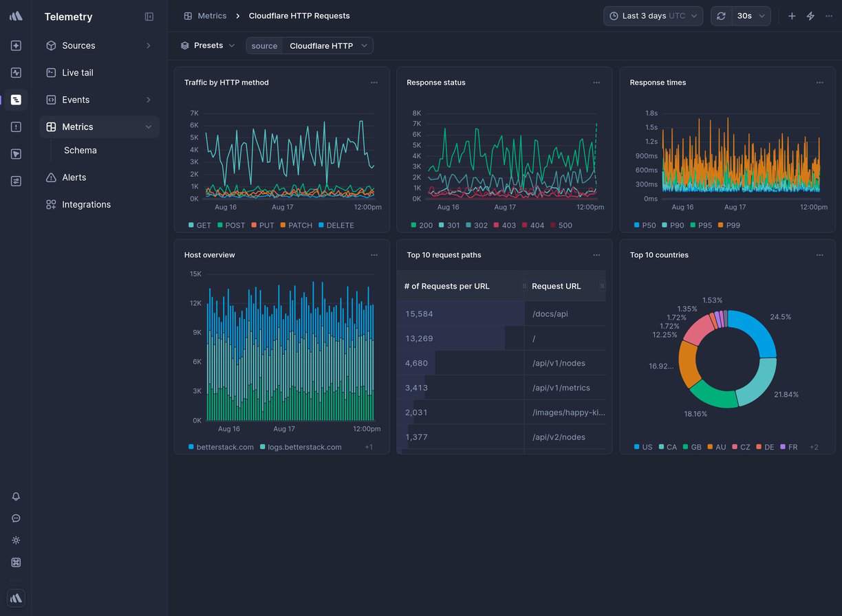Toggle the POST series in the legend
The image size is (842, 616).
(x=231, y=225)
